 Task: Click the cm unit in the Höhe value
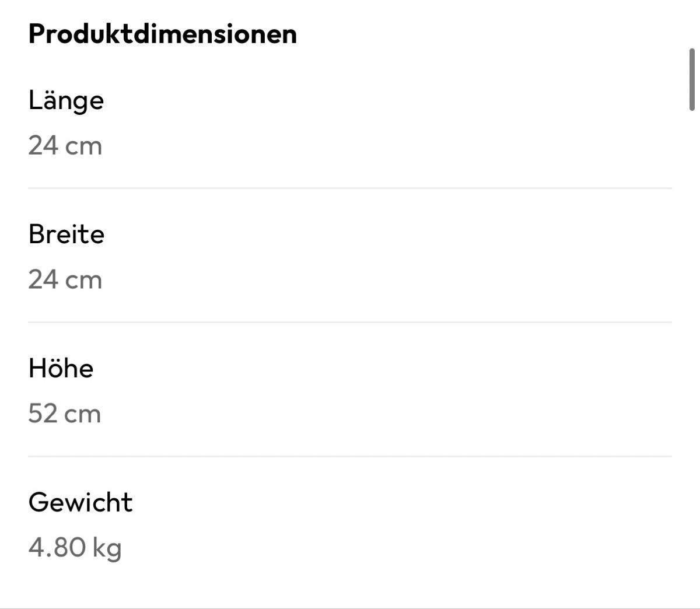coord(83,415)
